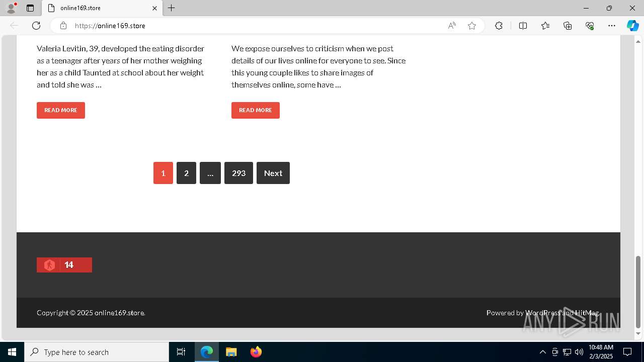Open the browser profile icon

click(11, 8)
